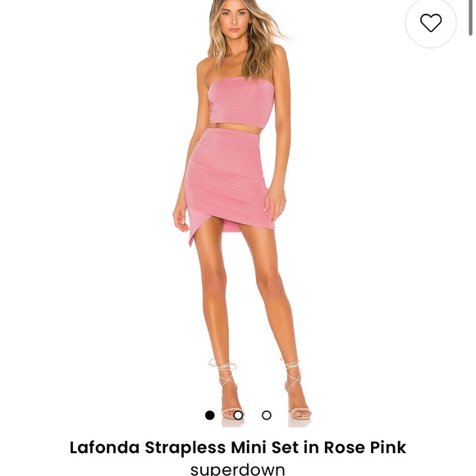
Task: Tap the bare midriff between top and skirt
Action: pyautogui.click(x=234, y=127)
